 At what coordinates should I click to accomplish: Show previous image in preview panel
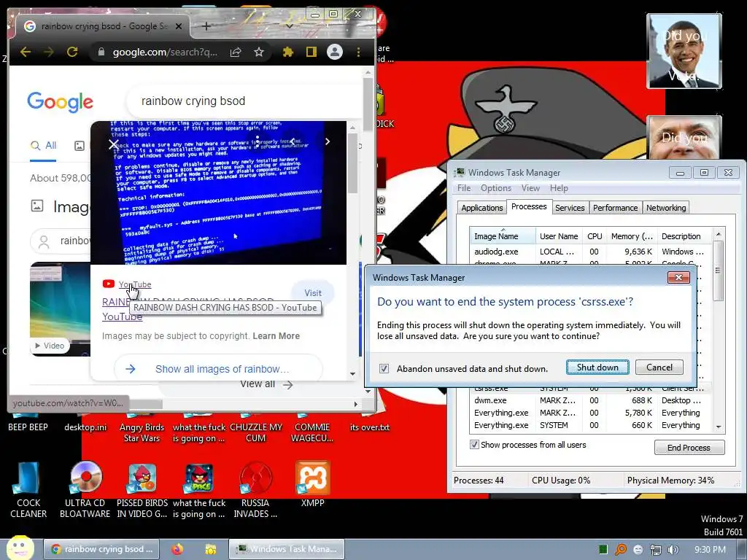coord(293,141)
